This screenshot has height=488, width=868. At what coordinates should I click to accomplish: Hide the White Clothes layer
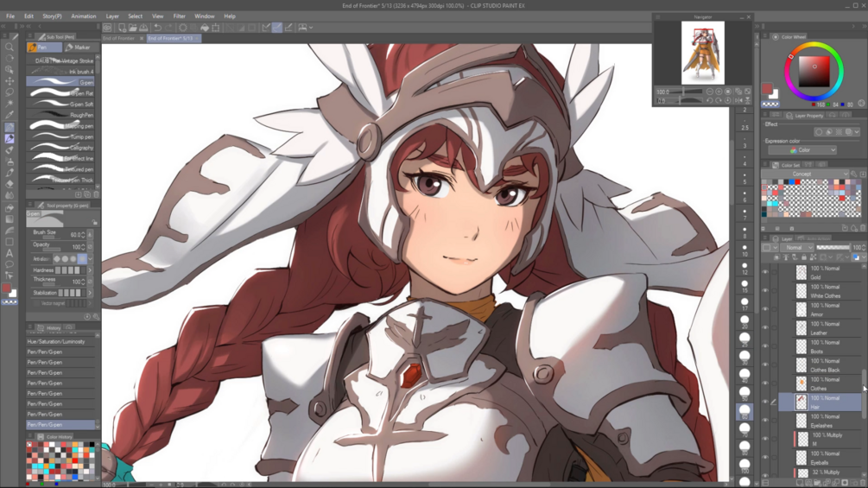pyautogui.click(x=765, y=290)
